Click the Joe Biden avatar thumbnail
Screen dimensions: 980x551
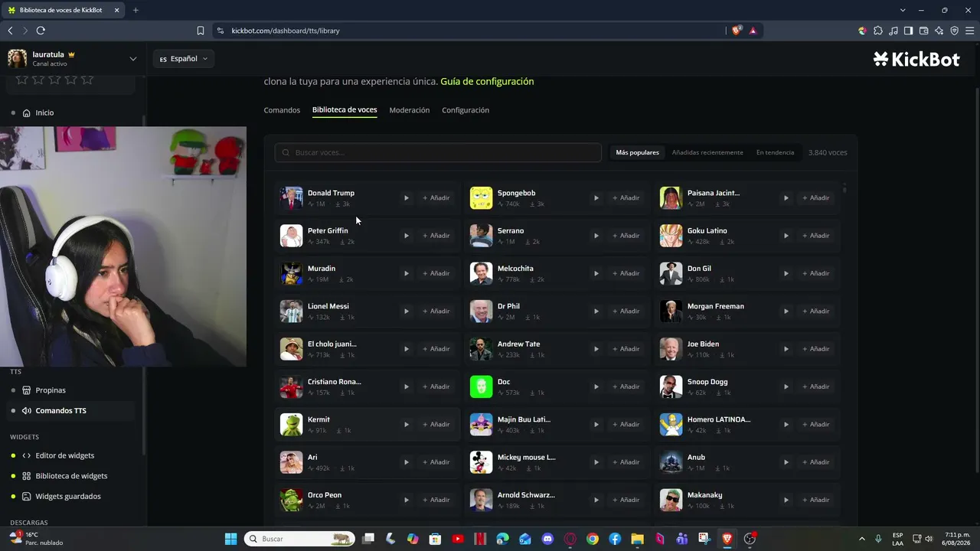[x=671, y=349]
